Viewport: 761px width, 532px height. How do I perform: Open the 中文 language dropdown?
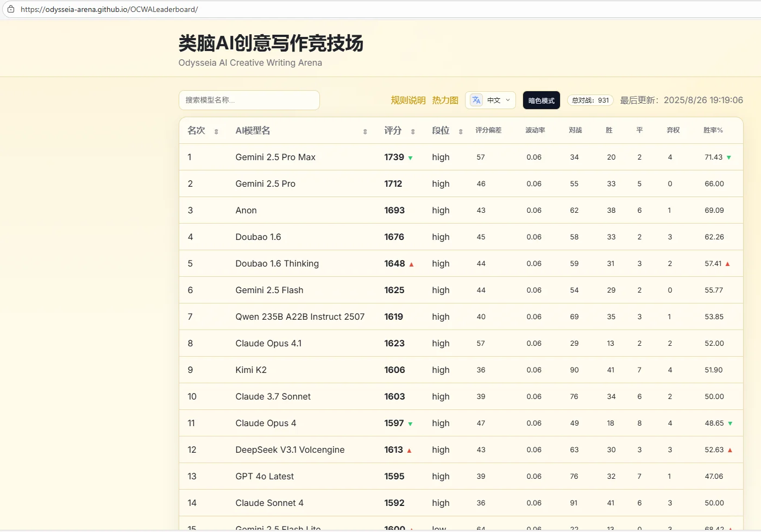493,100
